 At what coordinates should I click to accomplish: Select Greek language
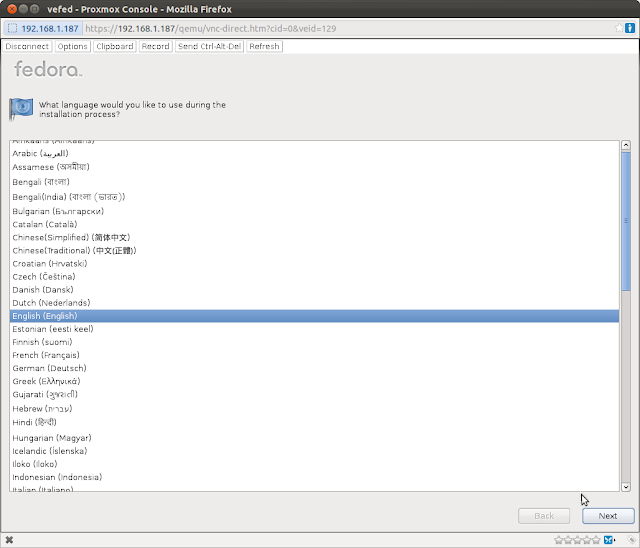click(x=314, y=381)
